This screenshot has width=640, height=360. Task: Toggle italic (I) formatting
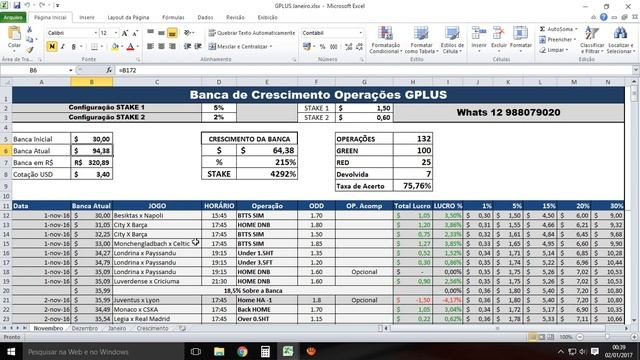62,47
